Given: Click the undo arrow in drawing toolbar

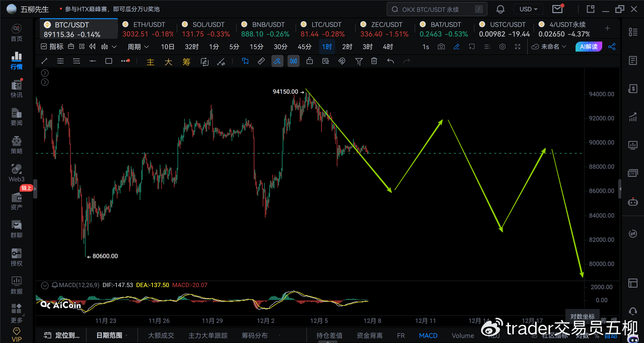Looking at the screenshot, I should coord(390,61).
